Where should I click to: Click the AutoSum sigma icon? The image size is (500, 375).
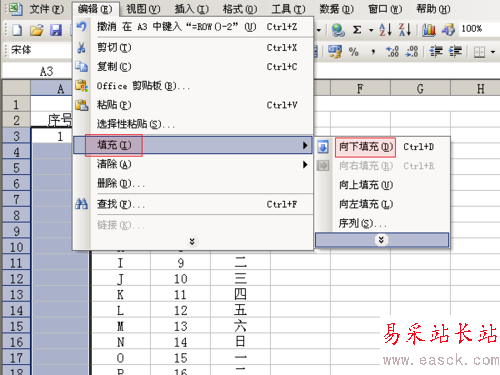click(x=357, y=30)
